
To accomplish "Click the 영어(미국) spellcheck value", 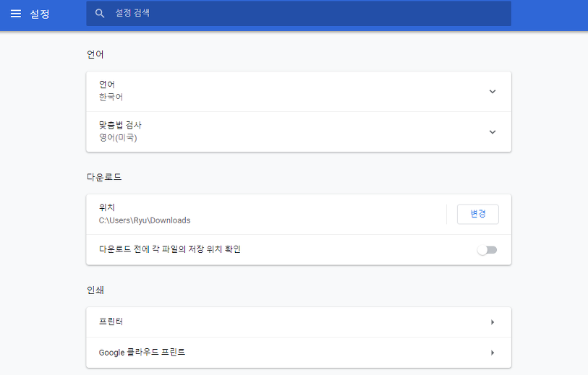I will 118,137.
